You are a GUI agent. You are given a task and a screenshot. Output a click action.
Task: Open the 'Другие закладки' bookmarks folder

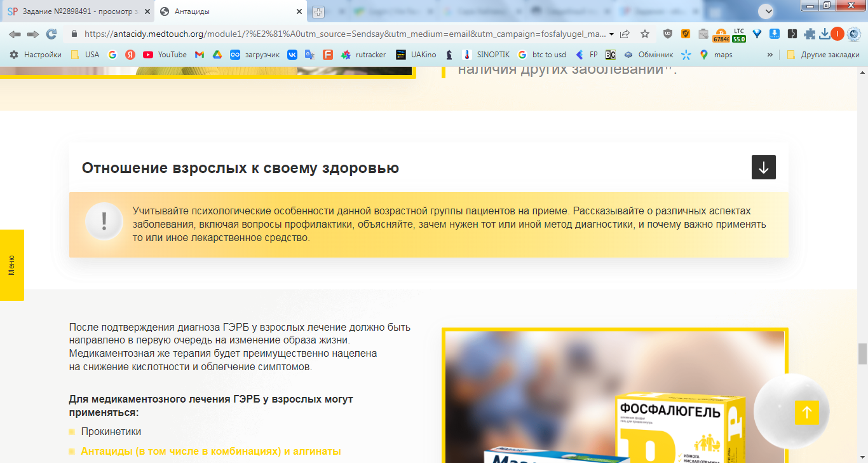tap(823, 55)
